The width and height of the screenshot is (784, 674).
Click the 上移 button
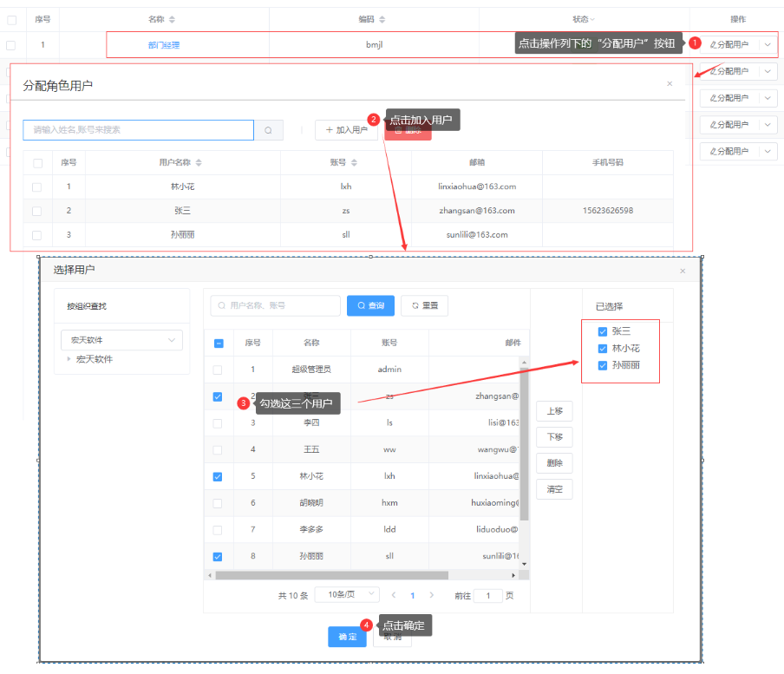pyautogui.click(x=554, y=411)
